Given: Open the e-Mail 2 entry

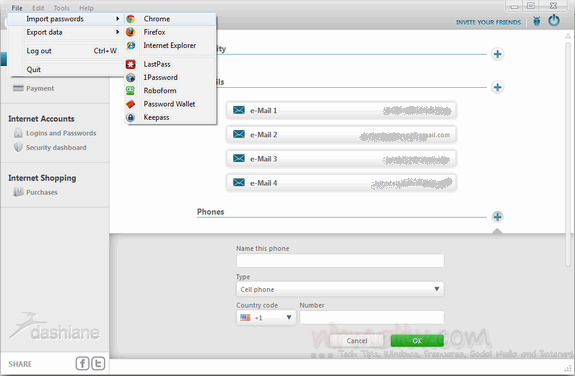Looking at the screenshot, I should click(341, 135).
